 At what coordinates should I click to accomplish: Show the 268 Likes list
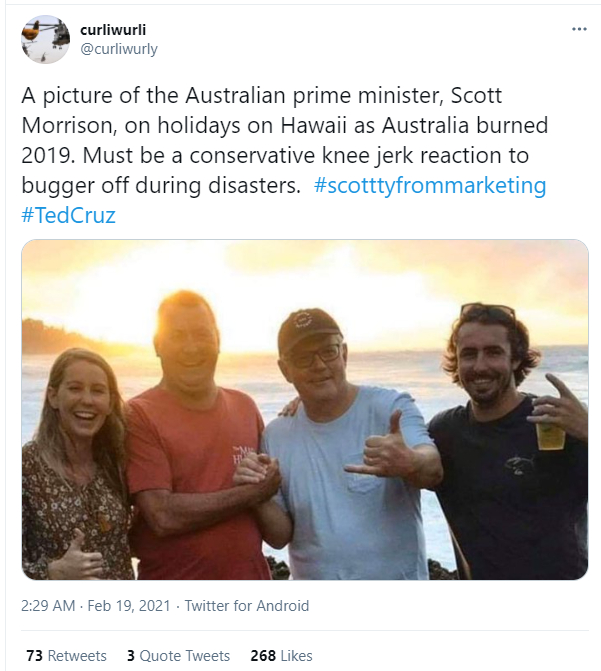[281, 656]
